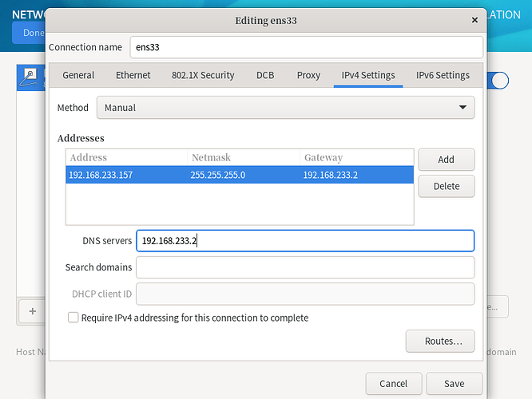Image resolution: width=532 pixels, height=399 pixels.
Task: Click the Search domains field
Action: click(x=305, y=267)
